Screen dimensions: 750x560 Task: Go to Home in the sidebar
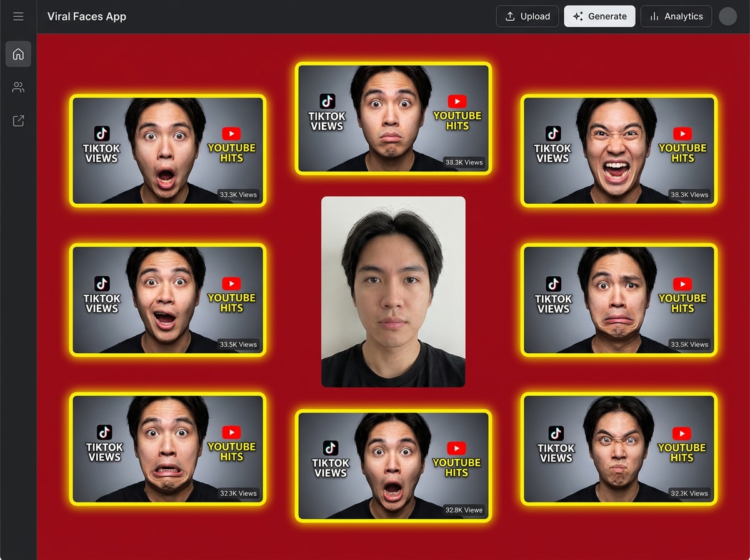click(x=18, y=54)
